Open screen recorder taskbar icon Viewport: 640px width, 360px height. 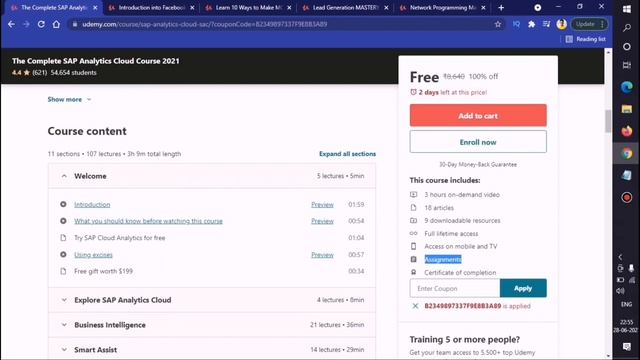pyautogui.click(x=627, y=198)
